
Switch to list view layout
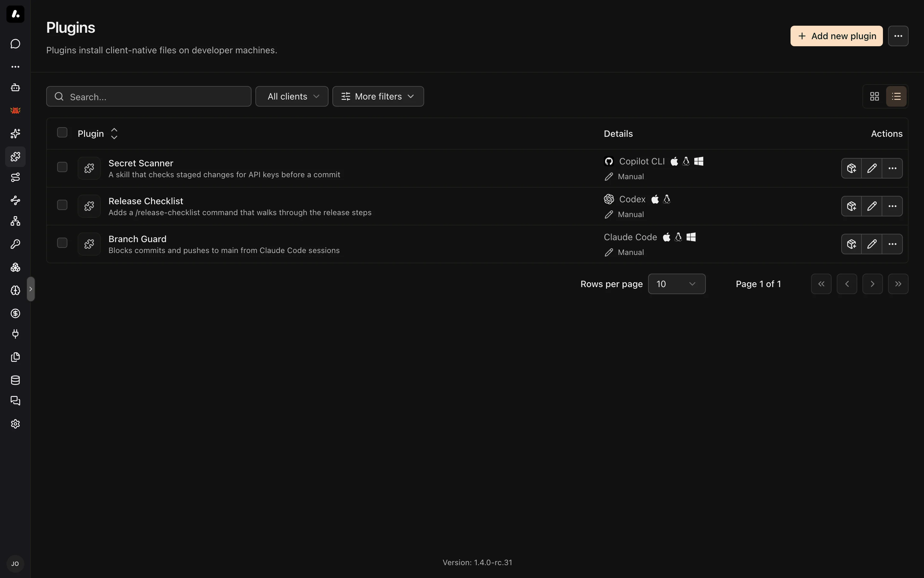tap(896, 96)
